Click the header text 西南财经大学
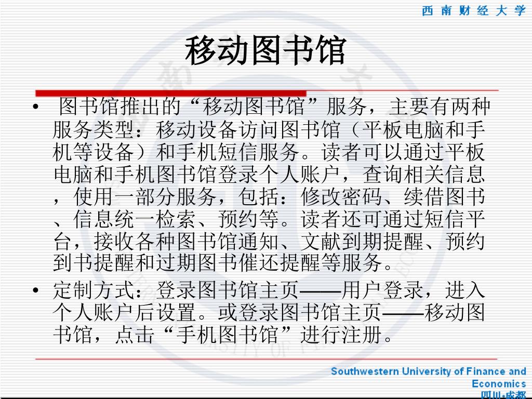This screenshot has height=399, width=532. (x=474, y=10)
